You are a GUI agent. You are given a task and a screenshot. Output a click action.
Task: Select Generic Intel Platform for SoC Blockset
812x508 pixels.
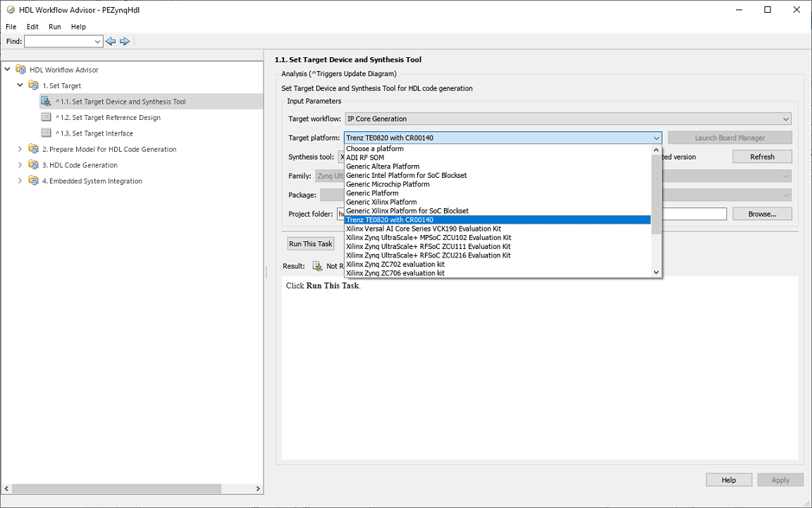click(x=498, y=175)
